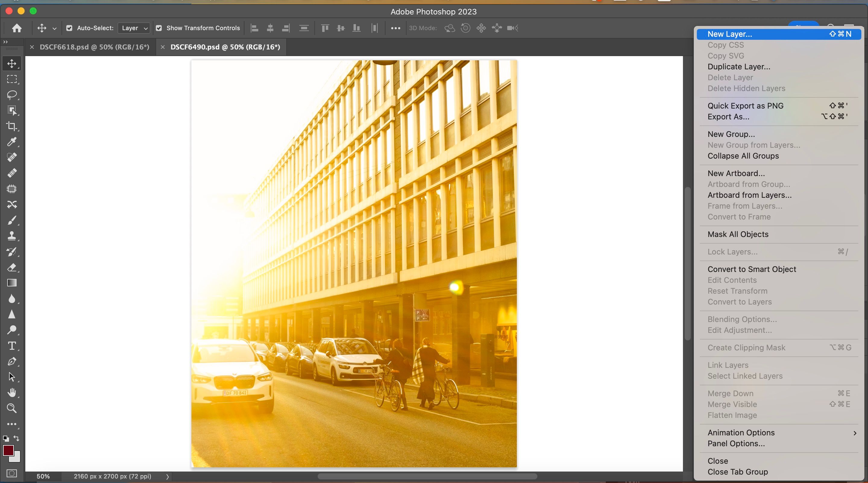Switch to the DSCF6618.psd tab
Screen dimensions: 868x483
(94, 47)
